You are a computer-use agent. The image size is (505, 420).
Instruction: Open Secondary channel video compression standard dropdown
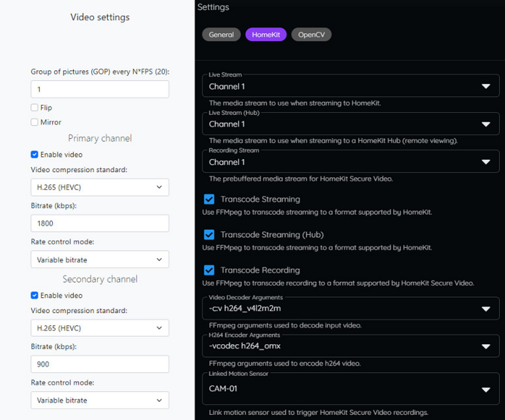point(100,328)
